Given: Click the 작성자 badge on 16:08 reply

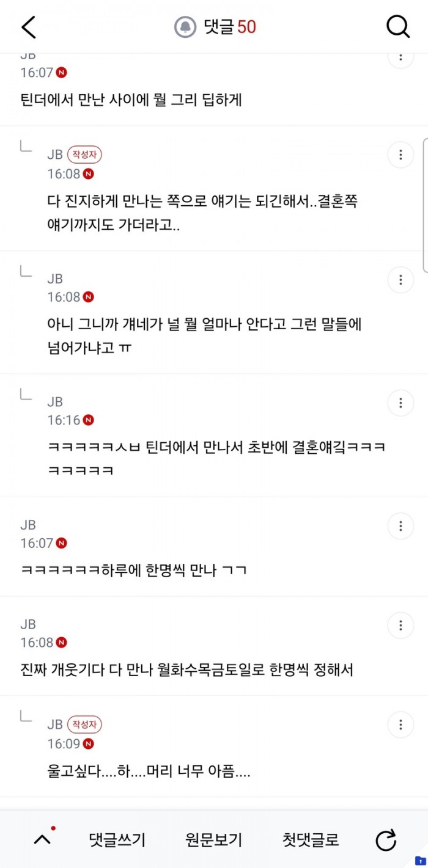Looking at the screenshot, I should pyautogui.click(x=84, y=155).
